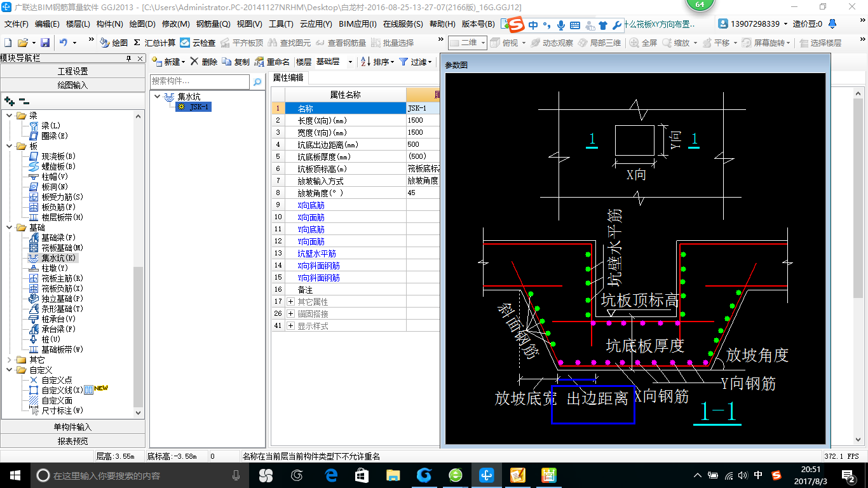Save the project with floppy disk icon
The width and height of the screenshot is (868, 488).
click(x=45, y=43)
